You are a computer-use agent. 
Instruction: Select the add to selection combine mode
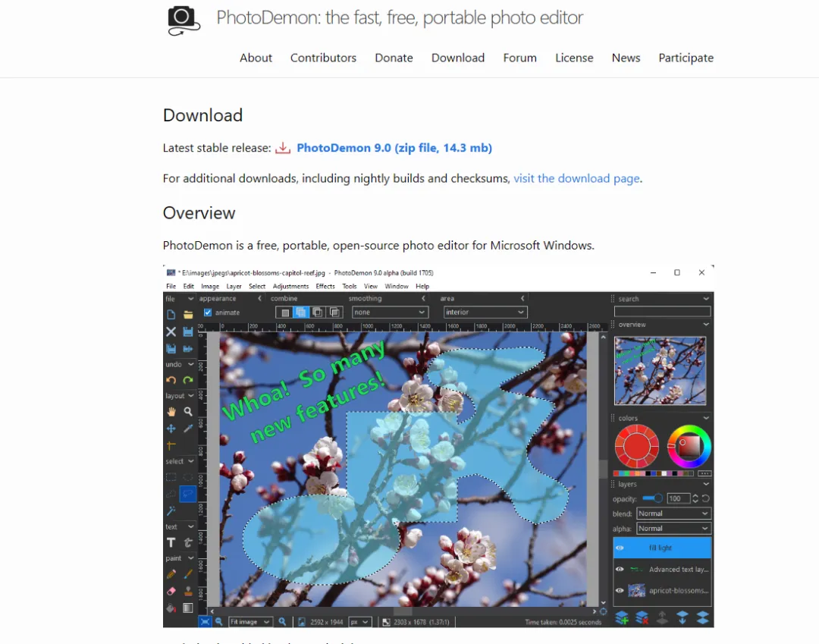point(301,313)
